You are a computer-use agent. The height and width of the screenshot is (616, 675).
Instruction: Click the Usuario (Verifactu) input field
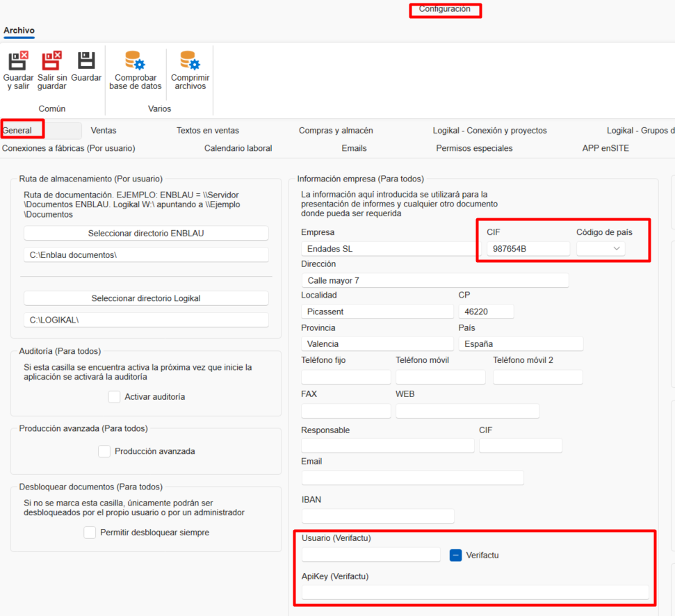pyautogui.click(x=371, y=554)
